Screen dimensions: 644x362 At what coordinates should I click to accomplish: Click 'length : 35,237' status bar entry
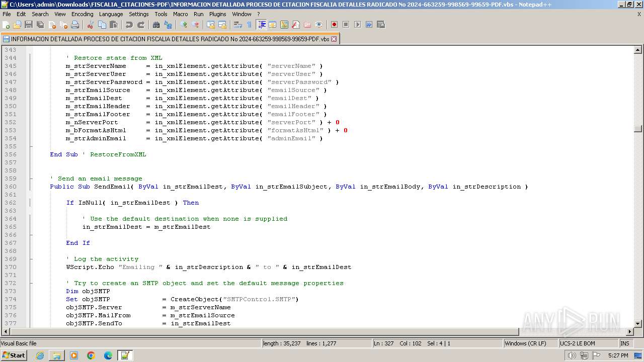pos(282,343)
